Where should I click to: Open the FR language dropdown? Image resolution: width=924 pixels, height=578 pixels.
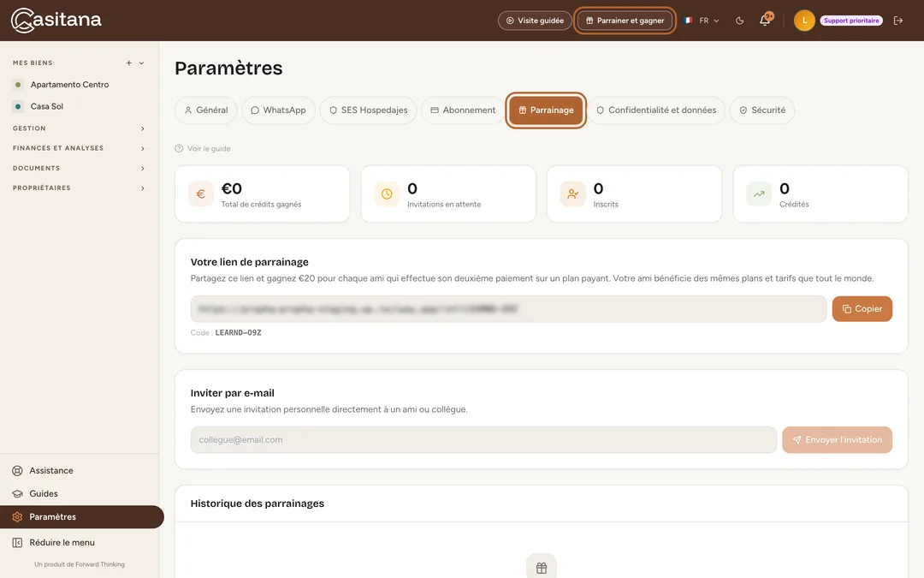(x=702, y=21)
